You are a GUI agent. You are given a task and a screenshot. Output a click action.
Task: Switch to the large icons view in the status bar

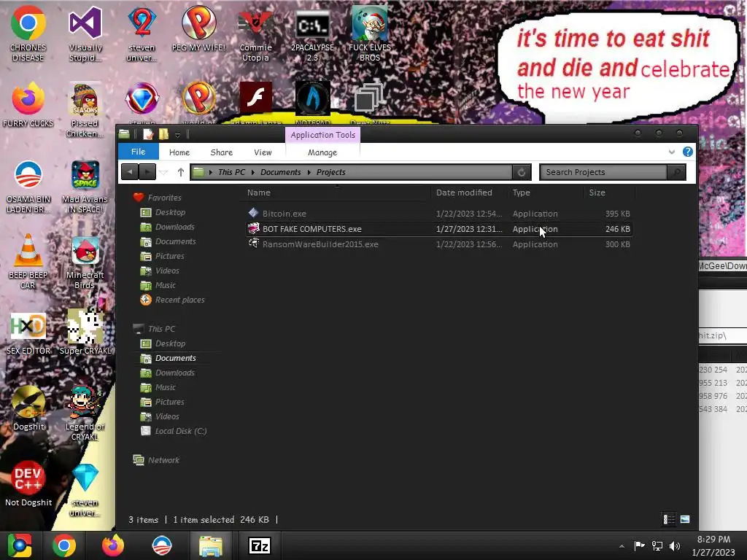685,519
